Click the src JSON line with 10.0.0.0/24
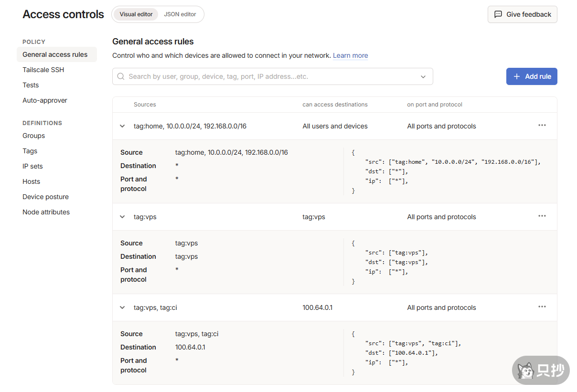This screenshot has width=577, height=392. coord(453,162)
